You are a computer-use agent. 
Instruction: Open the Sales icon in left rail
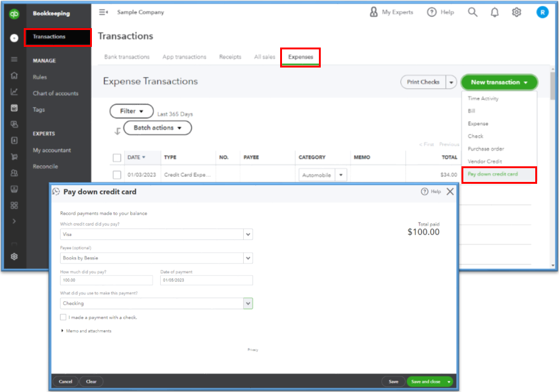pyautogui.click(x=14, y=124)
